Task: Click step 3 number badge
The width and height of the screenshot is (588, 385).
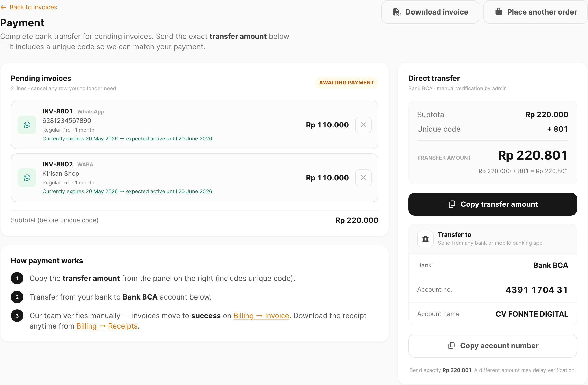Action: [x=17, y=316]
